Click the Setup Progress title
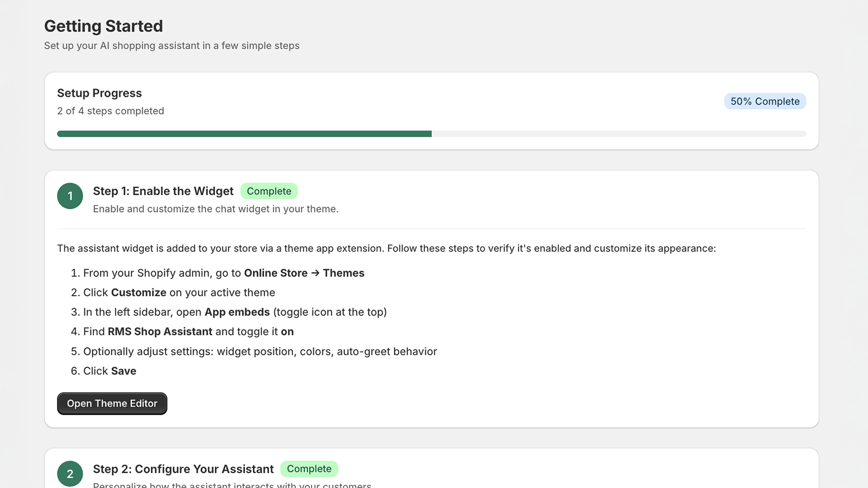 (x=99, y=93)
